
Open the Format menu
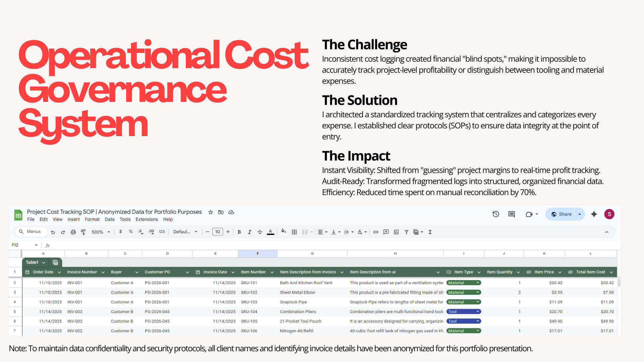click(x=92, y=219)
